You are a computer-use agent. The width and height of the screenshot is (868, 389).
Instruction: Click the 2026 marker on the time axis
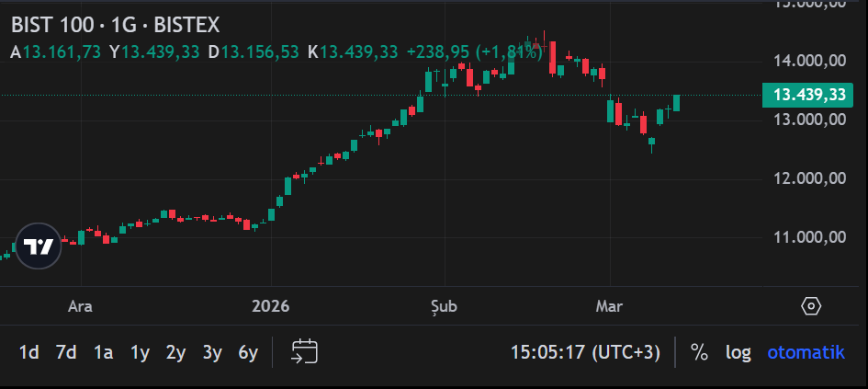coord(270,306)
